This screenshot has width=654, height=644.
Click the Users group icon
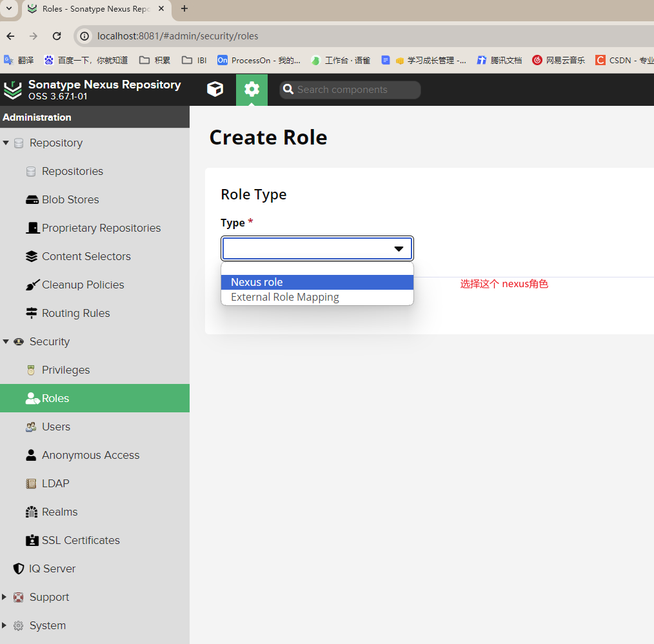click(x=31, y=427)
